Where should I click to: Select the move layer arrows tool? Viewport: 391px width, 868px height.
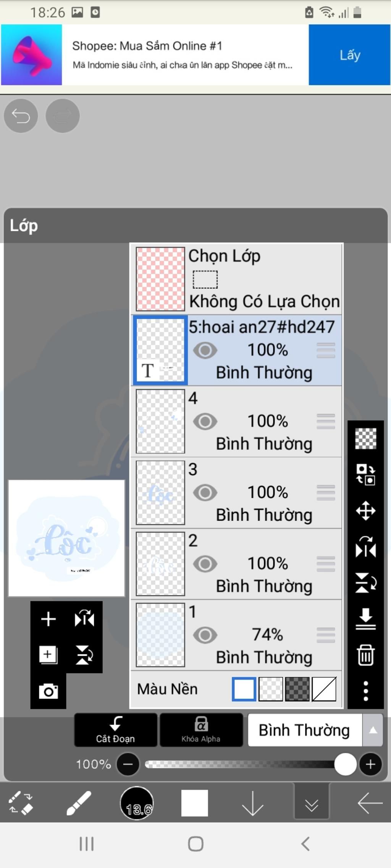click(x=365, y=511)
